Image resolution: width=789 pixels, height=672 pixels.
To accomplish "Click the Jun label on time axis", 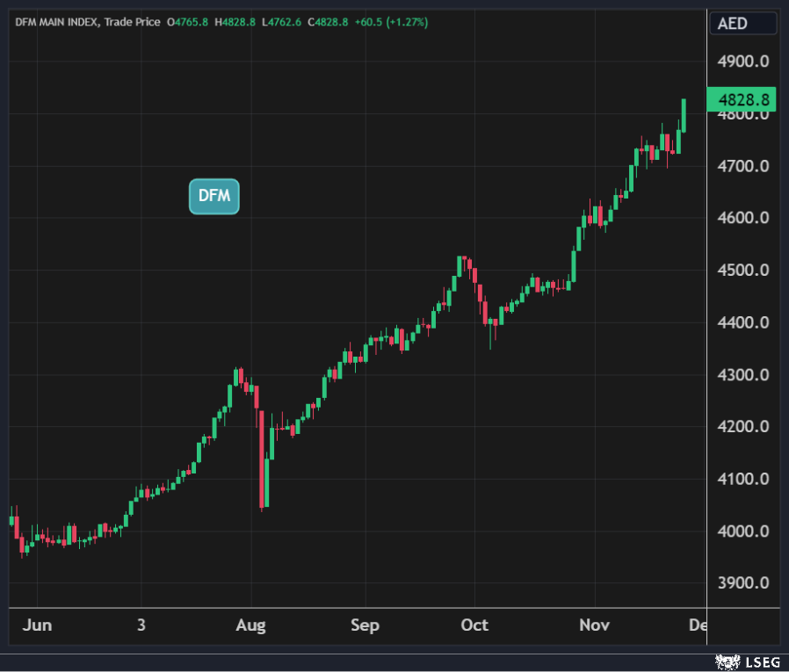I will point(37,625).
